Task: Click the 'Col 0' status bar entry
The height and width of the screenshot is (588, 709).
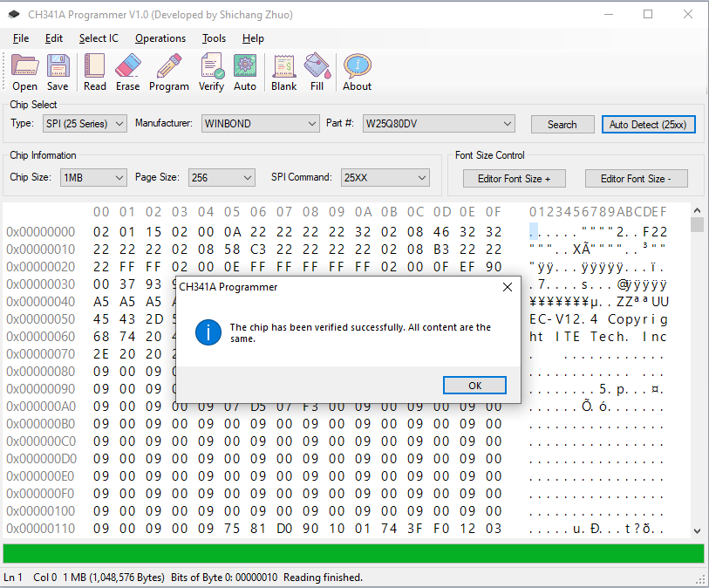Action: coord(44,578)
